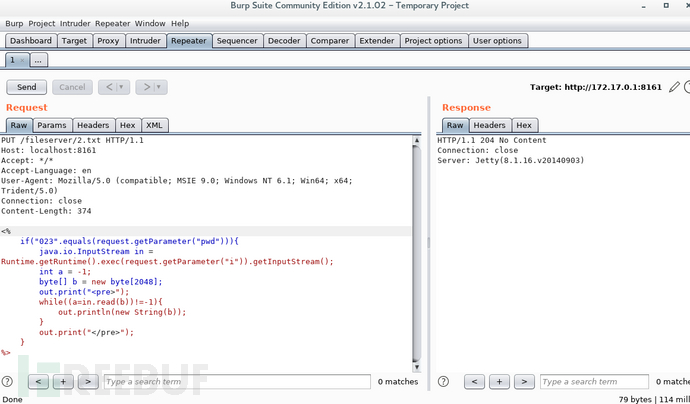Open response search options plus button
Viewport: 690px width, 404px height.
(x=499, y=382)
